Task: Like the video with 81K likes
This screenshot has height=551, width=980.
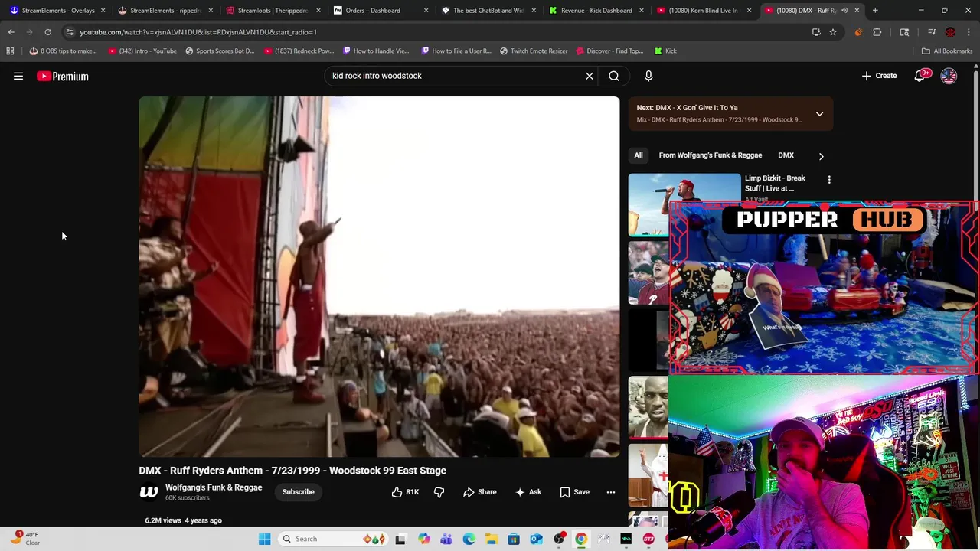Action: coord(406,492)
